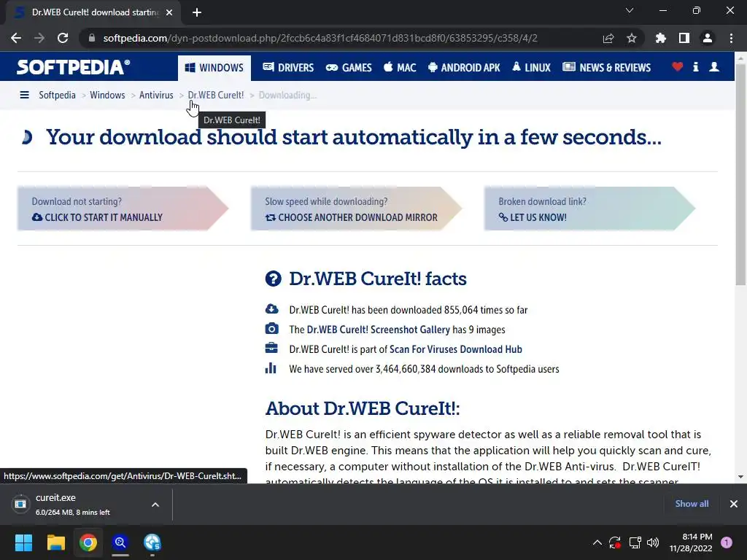747x560 pixels.
Task: Open the Windows Start menu
Action: 23,542
